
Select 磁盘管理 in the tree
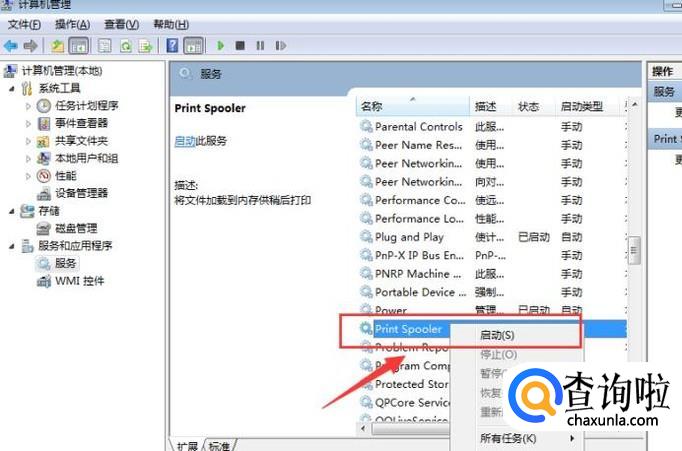point(76,228)
